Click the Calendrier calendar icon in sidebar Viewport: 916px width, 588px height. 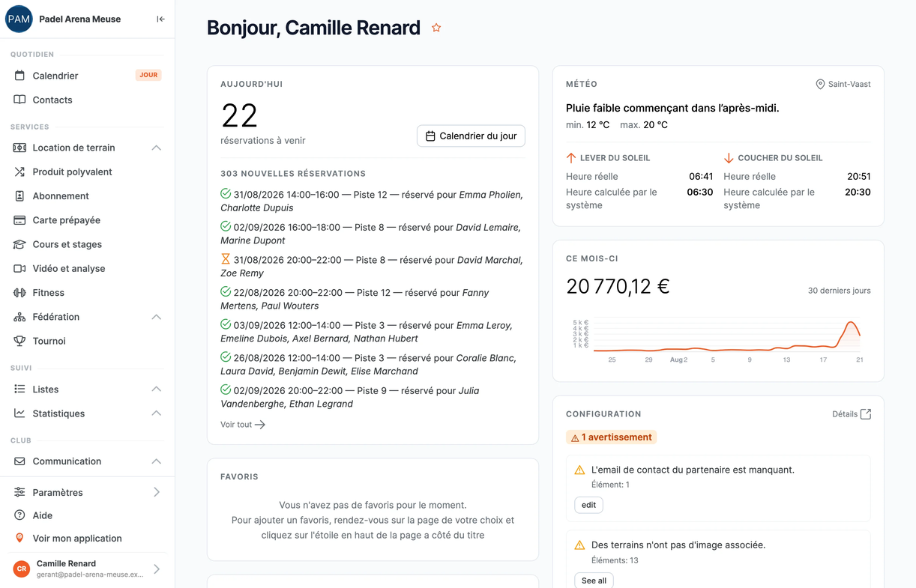19,76
